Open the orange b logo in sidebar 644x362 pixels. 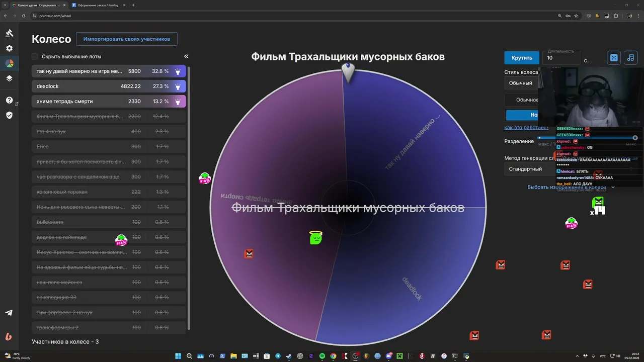pos(9,337)
